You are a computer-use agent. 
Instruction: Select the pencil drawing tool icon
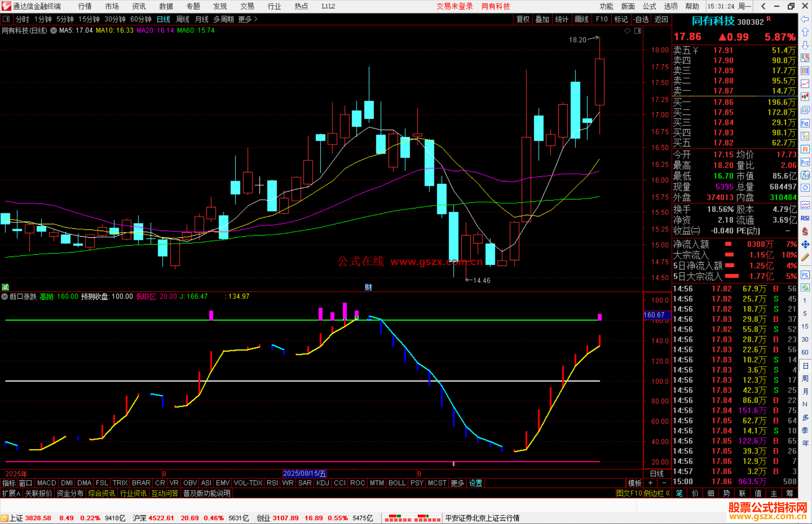coord(805,258)
